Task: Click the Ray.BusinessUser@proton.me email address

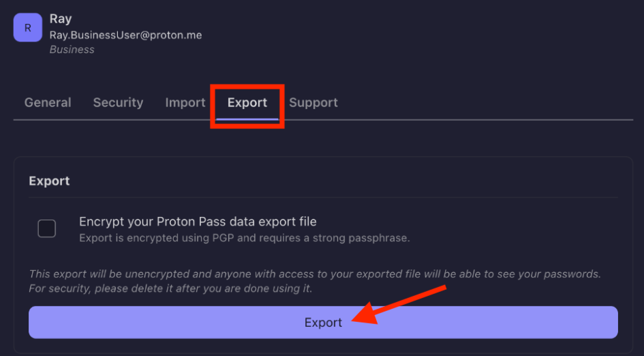Action: [x=125, y=35]
